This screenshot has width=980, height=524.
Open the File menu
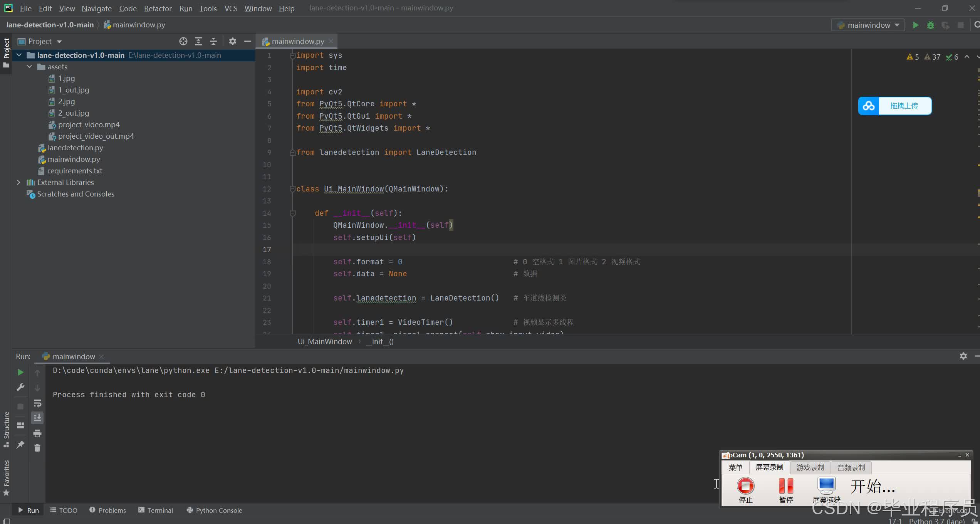25,8
